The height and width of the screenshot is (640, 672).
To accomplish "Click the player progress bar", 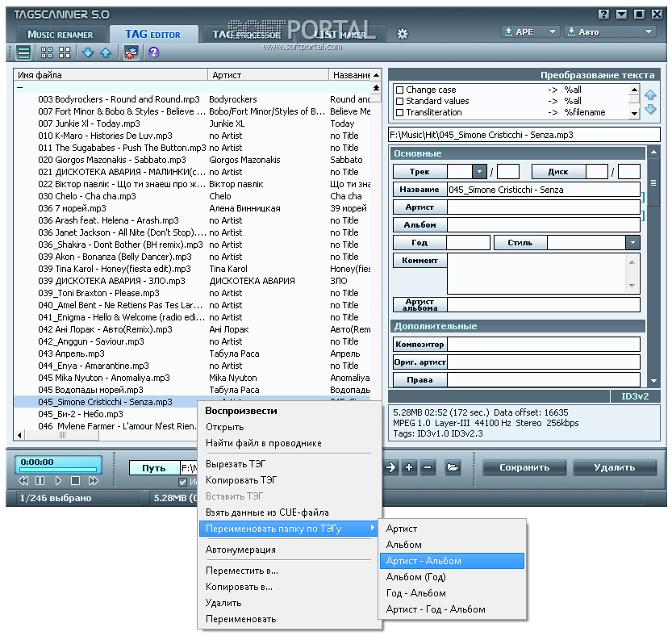I will pyautogui.click(x=57, y=471).
